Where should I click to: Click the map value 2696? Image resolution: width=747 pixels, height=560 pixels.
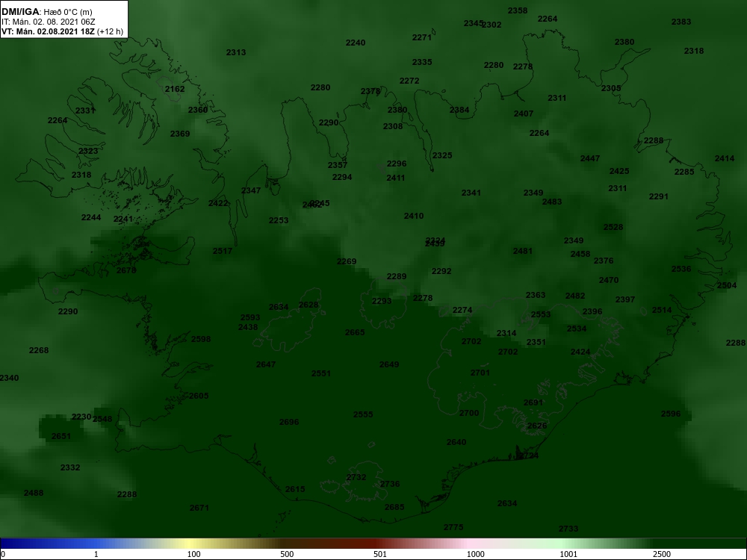pyautogui.click(x=289, y=423)
